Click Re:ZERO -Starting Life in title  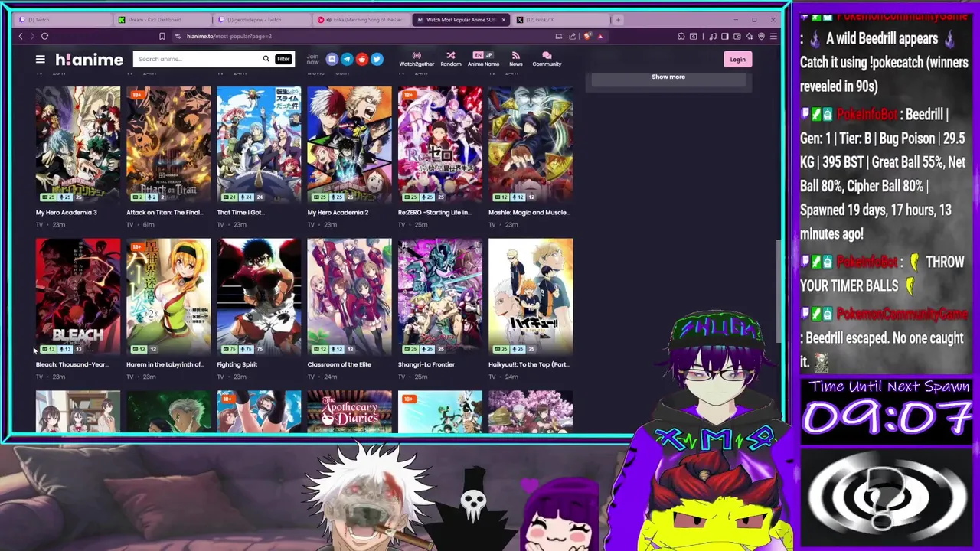(x=435, y=212)
